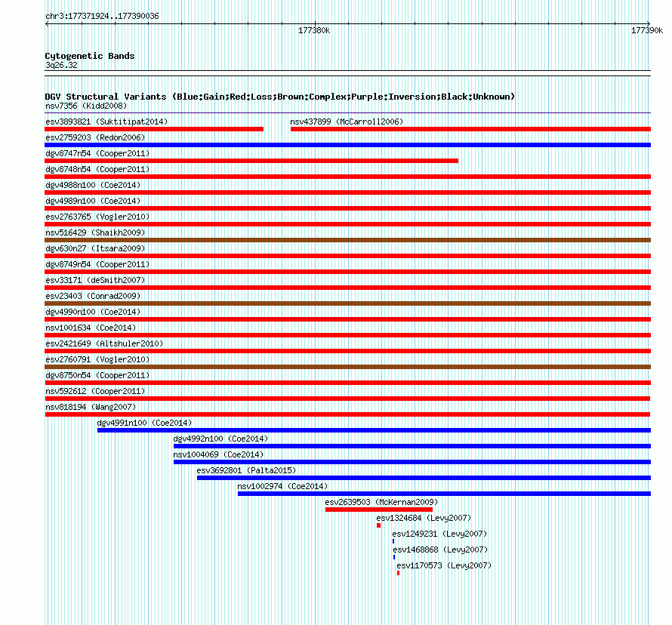Click the esv2421649 (Altshuler2010) label
Image resolution: width=672 pixels, height=625 pixels.
(x=104, y=343)
